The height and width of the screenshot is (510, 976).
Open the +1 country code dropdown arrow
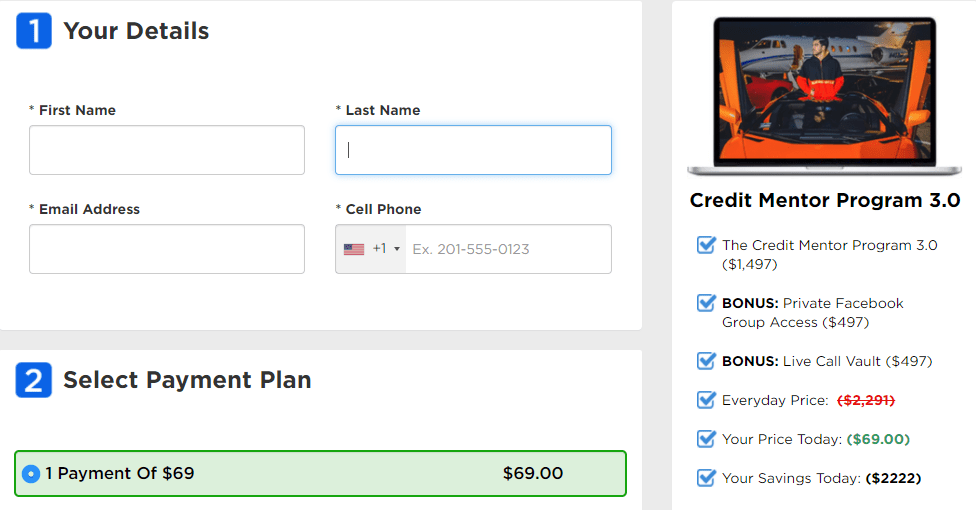coord(396,249)
